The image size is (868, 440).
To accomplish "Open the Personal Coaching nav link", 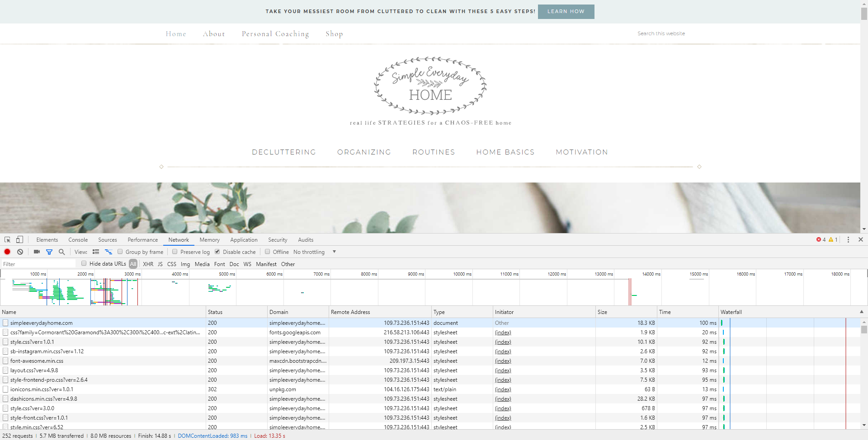I will [275, 34].
